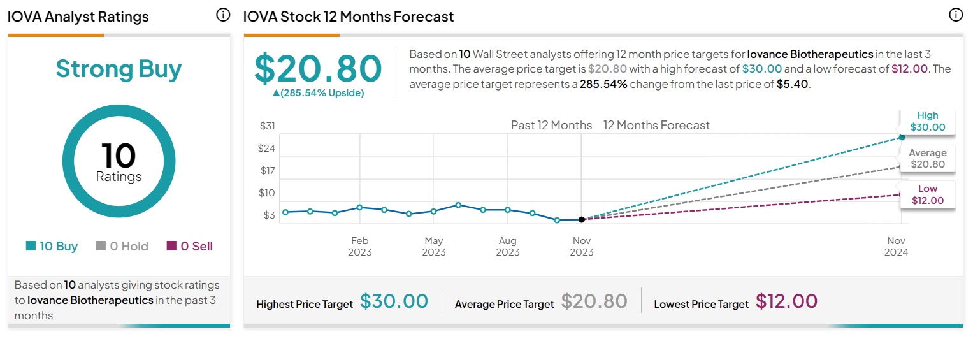Click the info icon beside 12 Months Forecast
This screenshot has height=341, width=980.
pyautogui.click(x=955, y=15)
